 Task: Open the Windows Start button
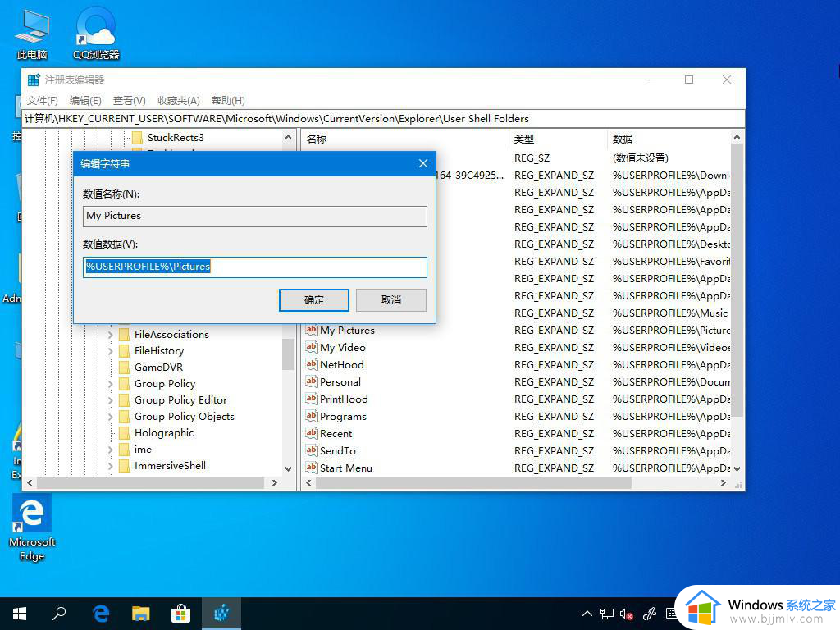(20, 614)
